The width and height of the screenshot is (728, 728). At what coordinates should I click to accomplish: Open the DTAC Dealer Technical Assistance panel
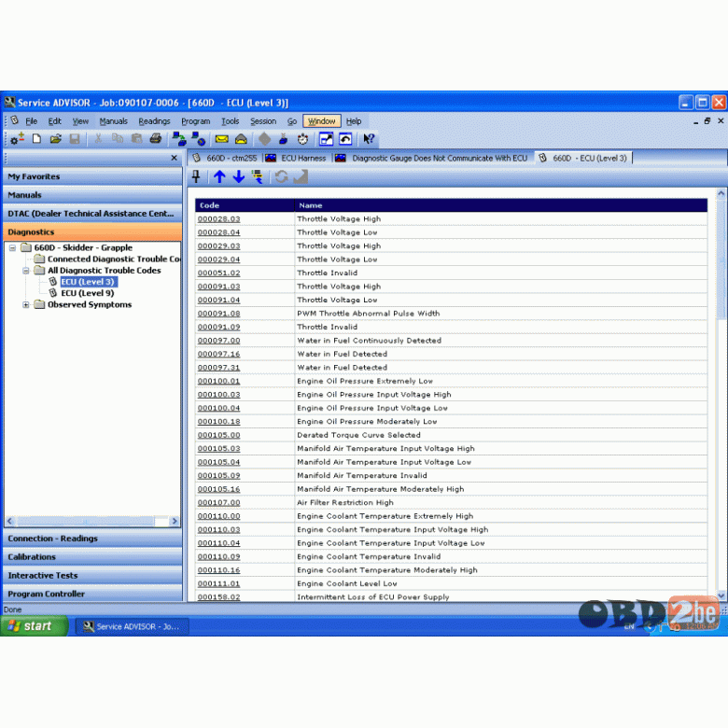[92, 214]
